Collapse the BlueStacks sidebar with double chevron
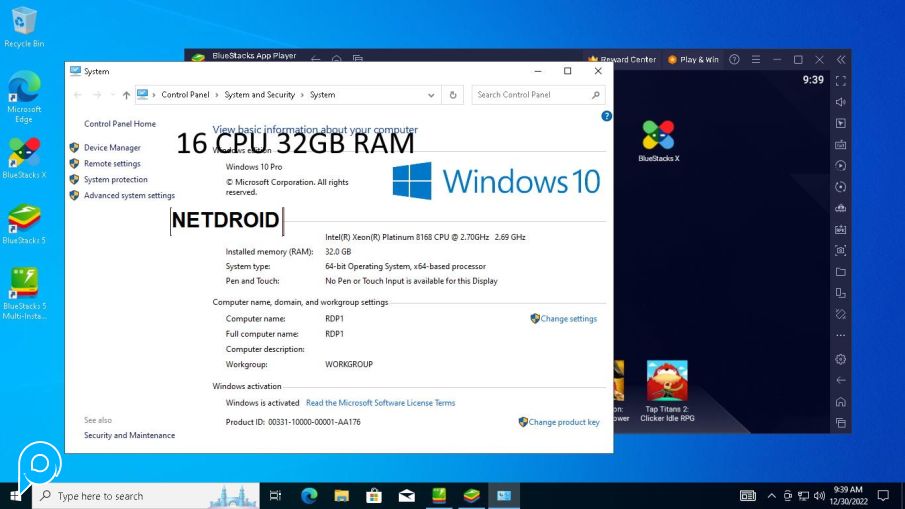Screen dimensions: 905x509 coord(841,60)
